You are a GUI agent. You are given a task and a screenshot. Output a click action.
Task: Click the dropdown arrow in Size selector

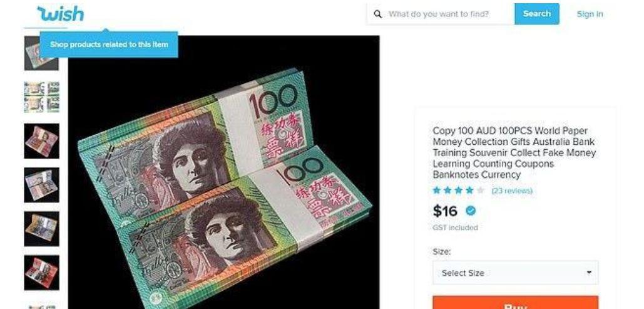pos(589,273)
